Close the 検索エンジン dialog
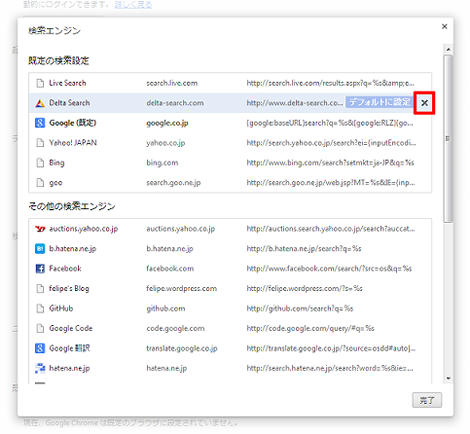 444,26
